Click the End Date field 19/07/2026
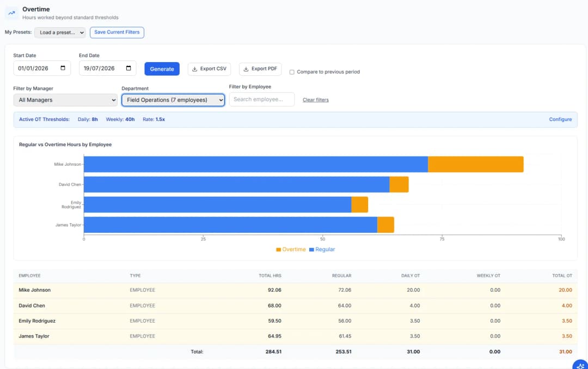Viewport: 588px width, 369px height. click(108, 68)
